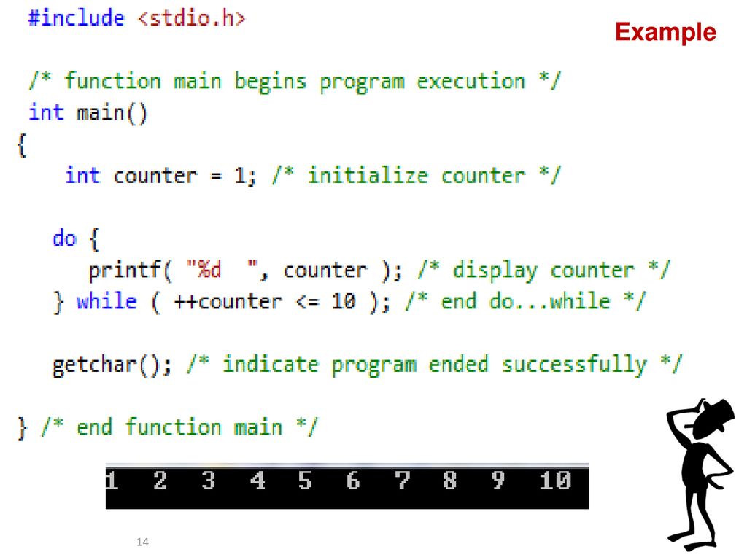Click the 'end do...while' comment

click(525, 302)
